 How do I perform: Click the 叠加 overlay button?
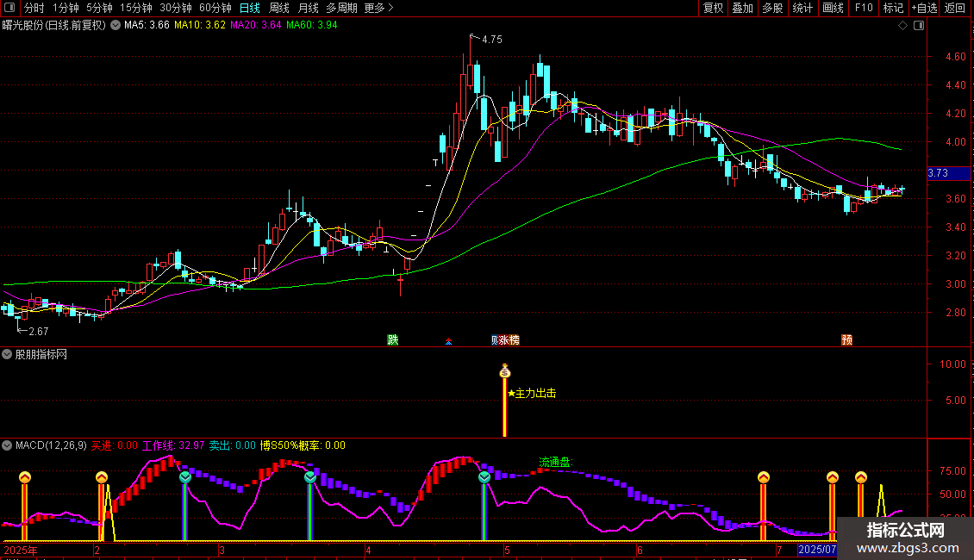point(743,8)
